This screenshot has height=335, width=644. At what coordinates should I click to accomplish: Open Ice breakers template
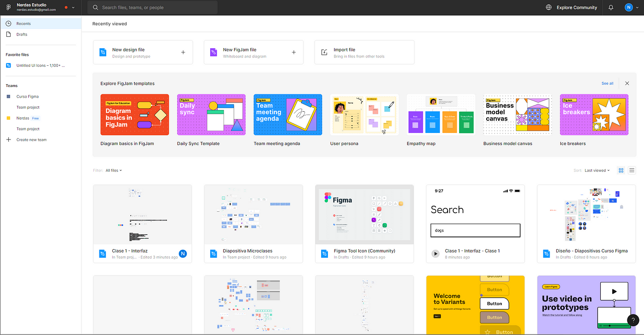tap(594, 115)
